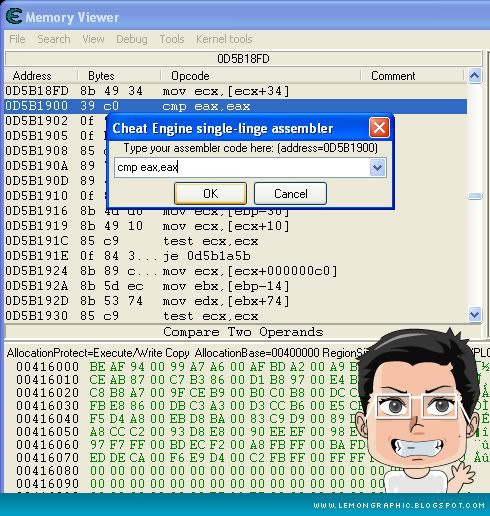The height and width of the screenshot is (516, 490).
Task: Select row 0D5B191E je 0d5b1a5b
Action: (236, 256)
